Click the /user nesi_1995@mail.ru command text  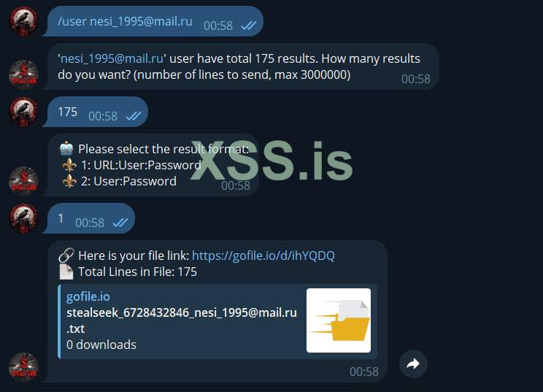coord(125,22)
